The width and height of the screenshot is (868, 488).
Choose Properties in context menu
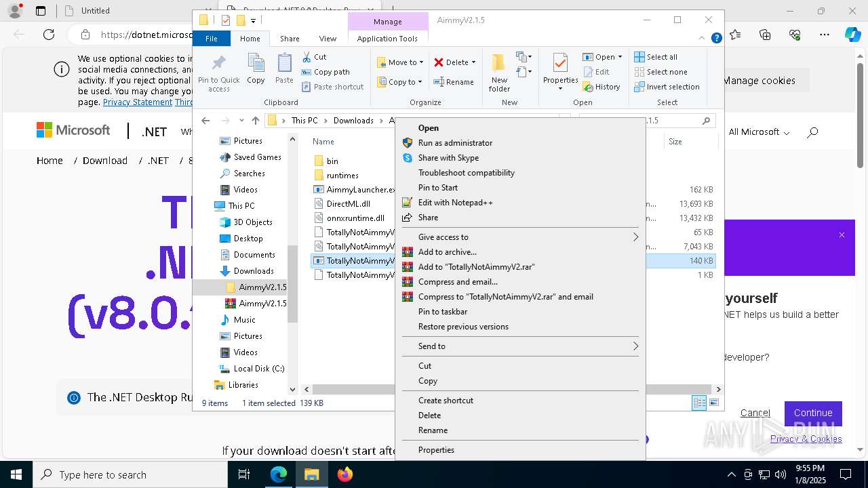coord(519,450)
